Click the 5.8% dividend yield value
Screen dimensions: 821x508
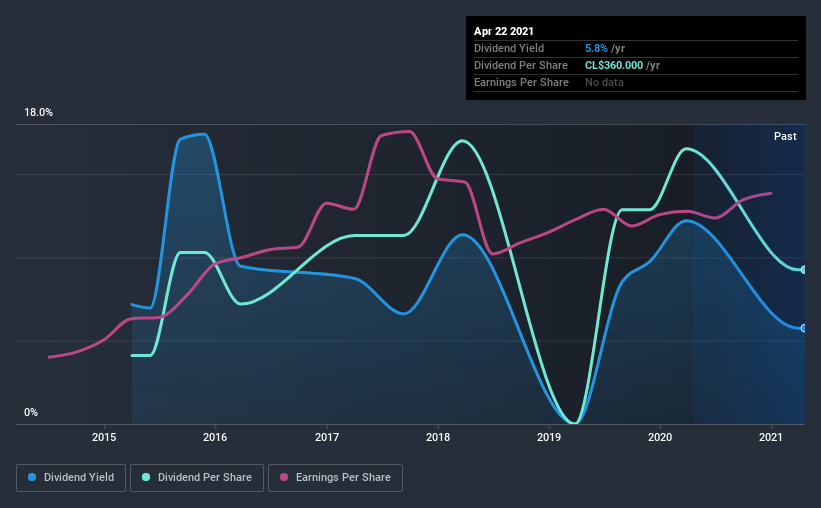tap(596, 48)
